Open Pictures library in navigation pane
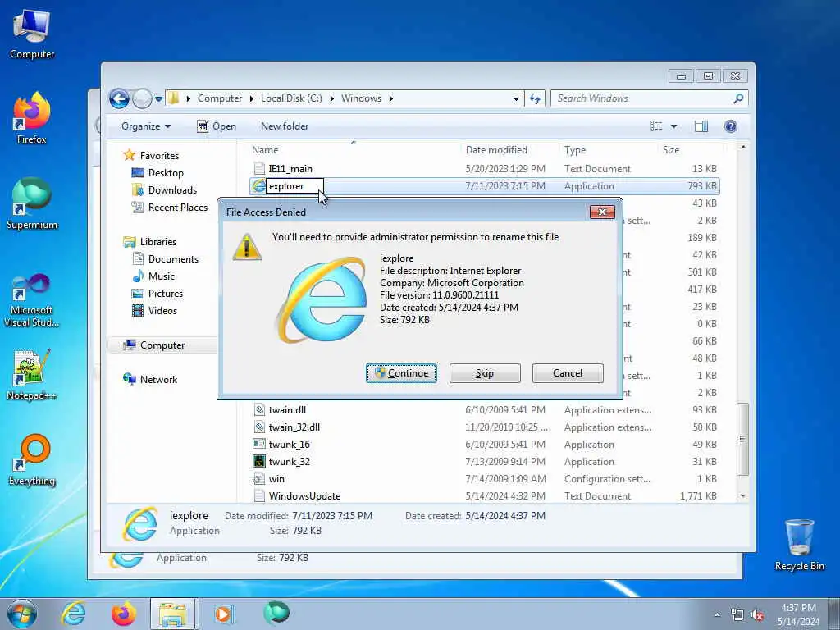The width and height of the screenshot is (840, 630). coord(166,294)
